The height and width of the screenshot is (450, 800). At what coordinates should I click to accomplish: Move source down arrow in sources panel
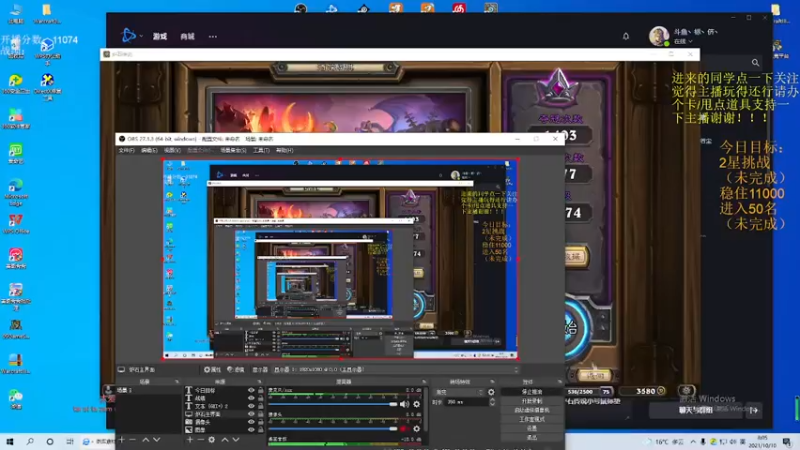click(236, 439)
